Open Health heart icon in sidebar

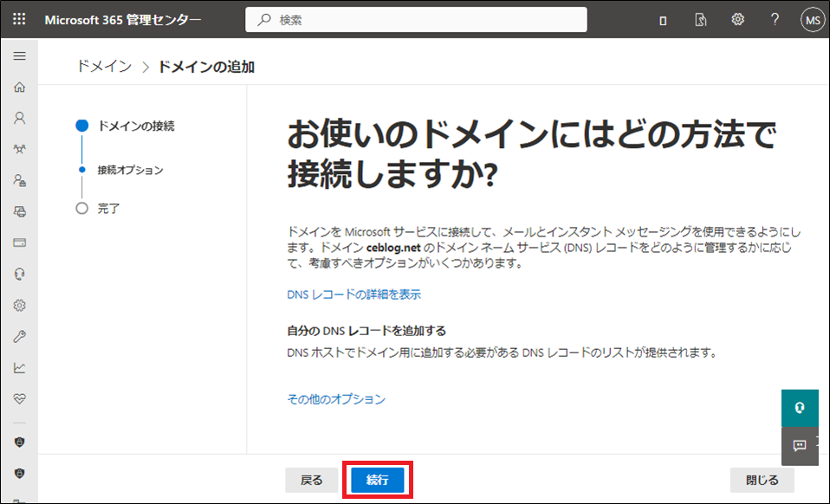coord(20,398)
